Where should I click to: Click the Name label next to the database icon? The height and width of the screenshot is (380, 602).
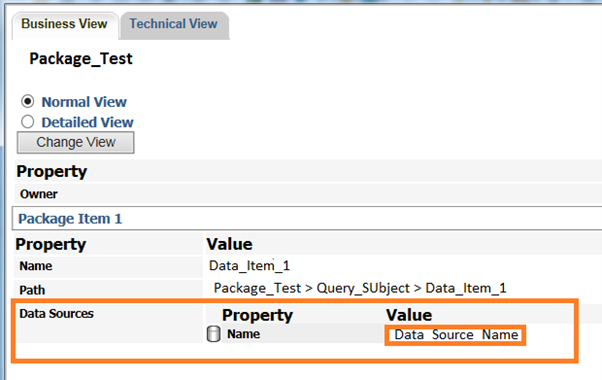coord(243,334)
